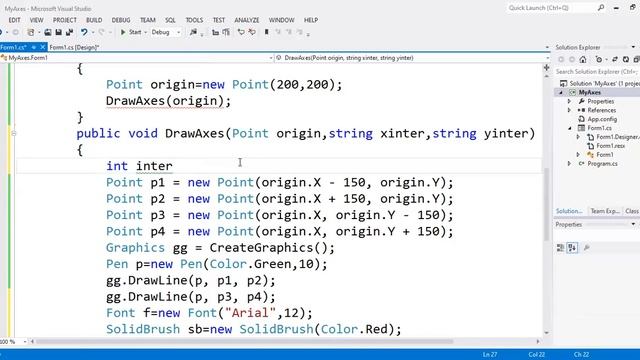
Task: Click the bookmark toolbar icon
Action: 267,32
